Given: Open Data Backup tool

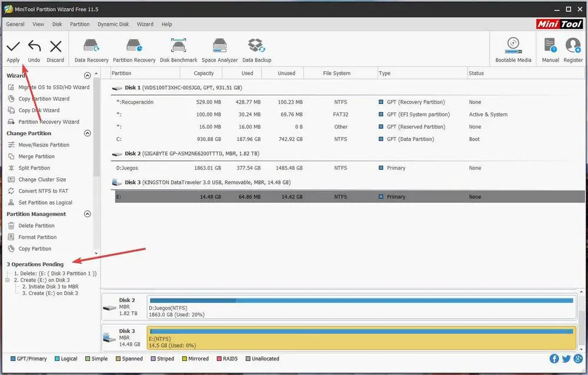Looking at the screenshot, I should (257, 51).
